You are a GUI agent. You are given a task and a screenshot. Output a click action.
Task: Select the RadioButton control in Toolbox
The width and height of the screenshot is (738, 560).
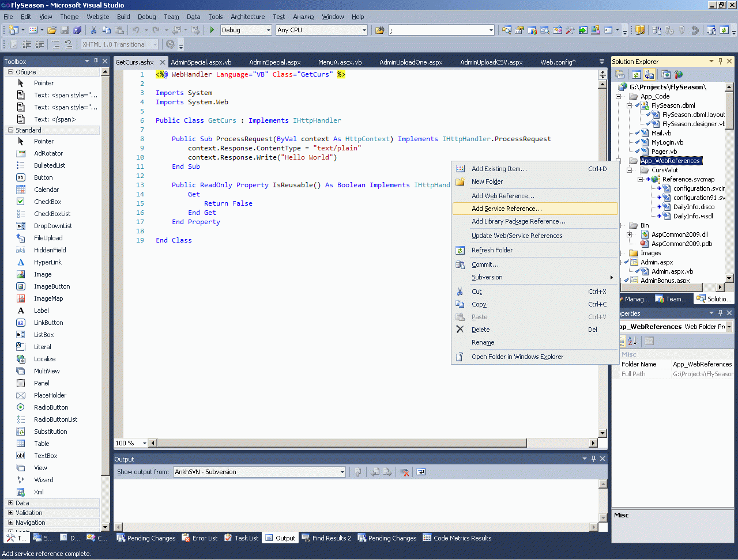coord(51,407)
